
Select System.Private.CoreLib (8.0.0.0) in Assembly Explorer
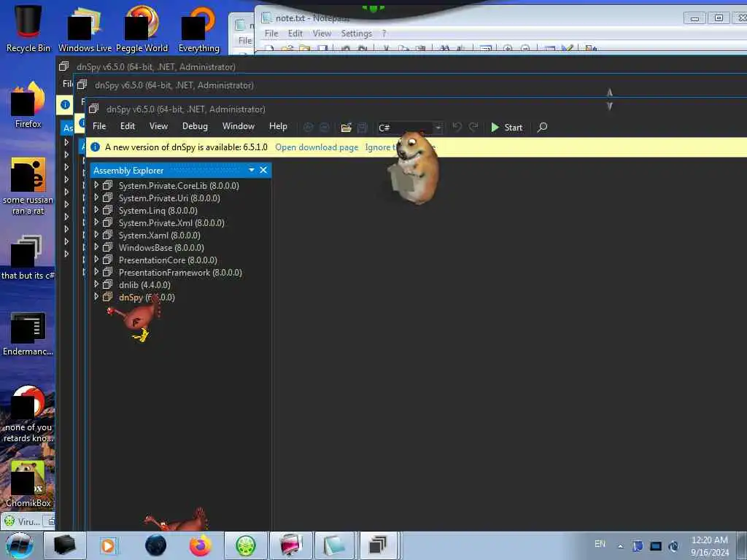179,185
